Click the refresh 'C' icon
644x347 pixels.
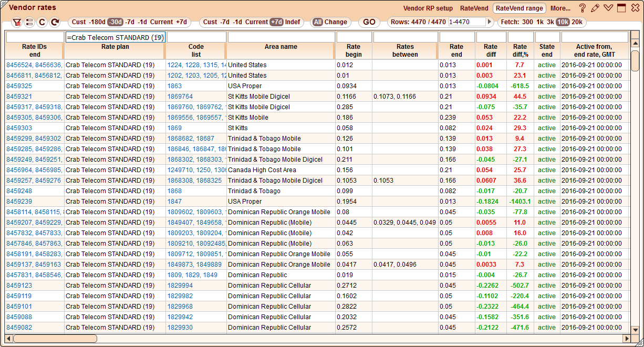click(41, 22)
